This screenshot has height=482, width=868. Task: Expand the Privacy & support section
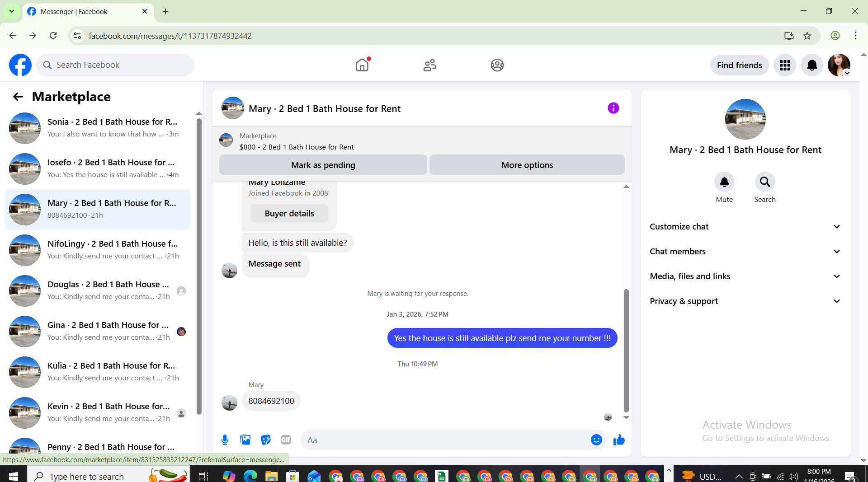[745, 301]
